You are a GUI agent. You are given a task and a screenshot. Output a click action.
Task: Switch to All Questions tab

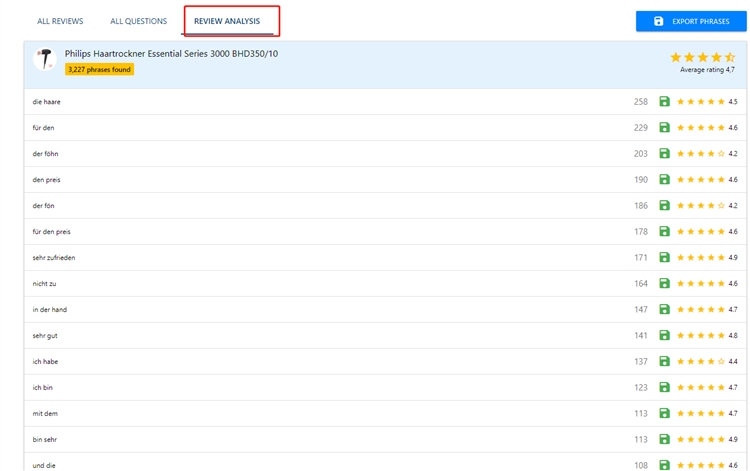pos(138,21)
